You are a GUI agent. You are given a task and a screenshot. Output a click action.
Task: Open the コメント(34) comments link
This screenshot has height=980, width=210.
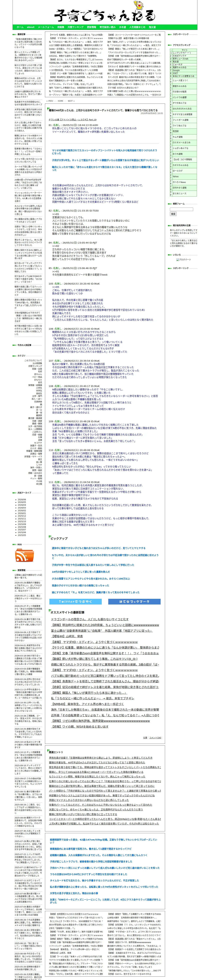click(155, 738)
